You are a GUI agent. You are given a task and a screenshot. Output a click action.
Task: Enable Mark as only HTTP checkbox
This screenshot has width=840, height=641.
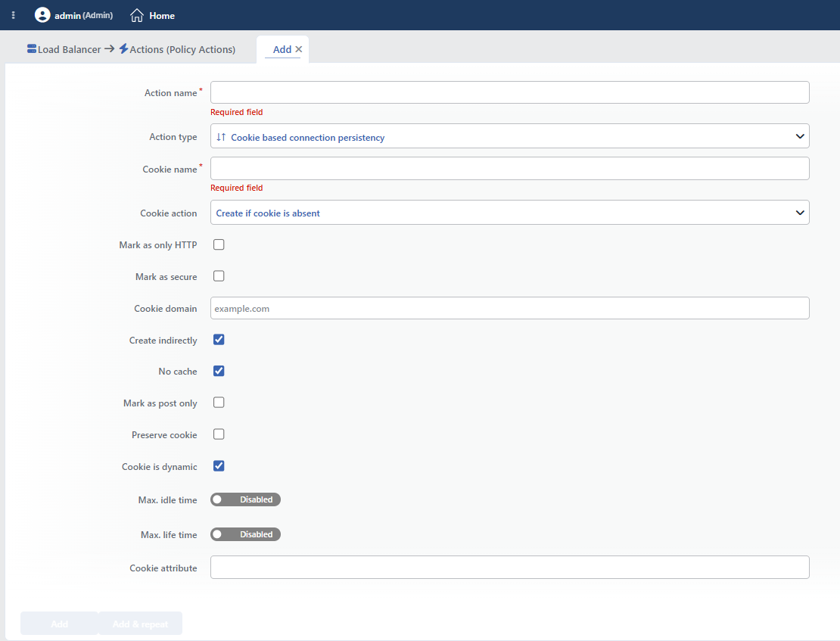coord(219,244)
